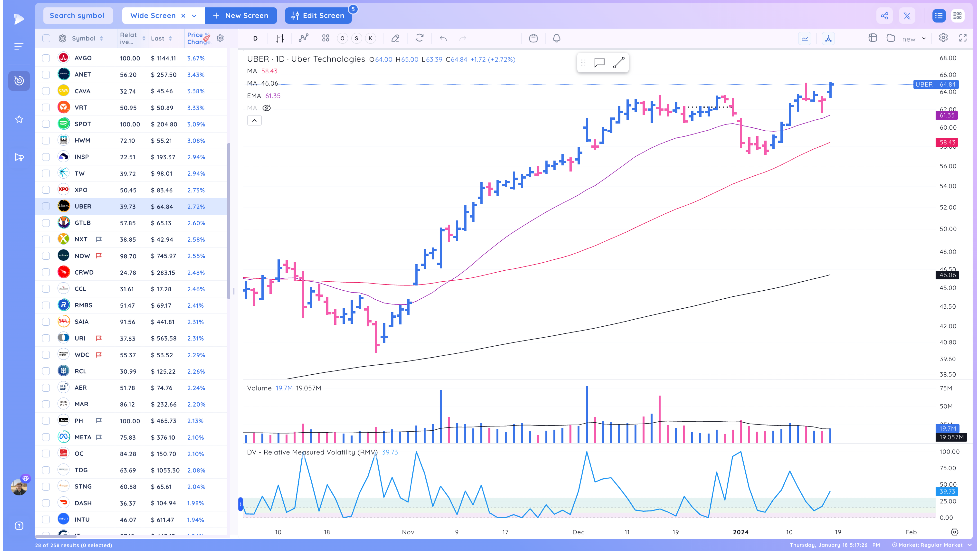Open the price axis target settings icon
The width and height of the screenshot is (980, 551).
tap(954, 532)
